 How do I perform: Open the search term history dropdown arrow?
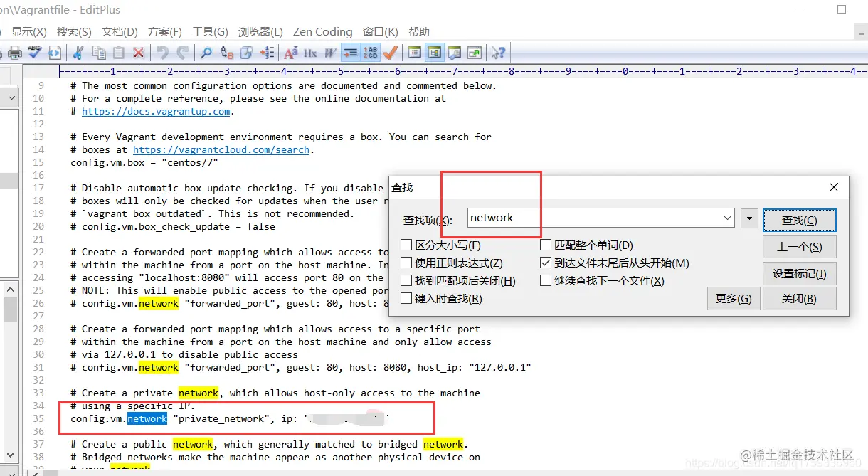(726, 218)
